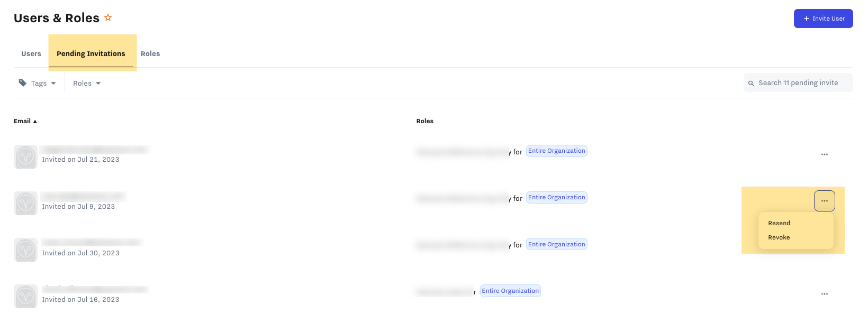Switch to the Roles tab
The height and width of the screenshot is (323, 868).
(150, 53)
